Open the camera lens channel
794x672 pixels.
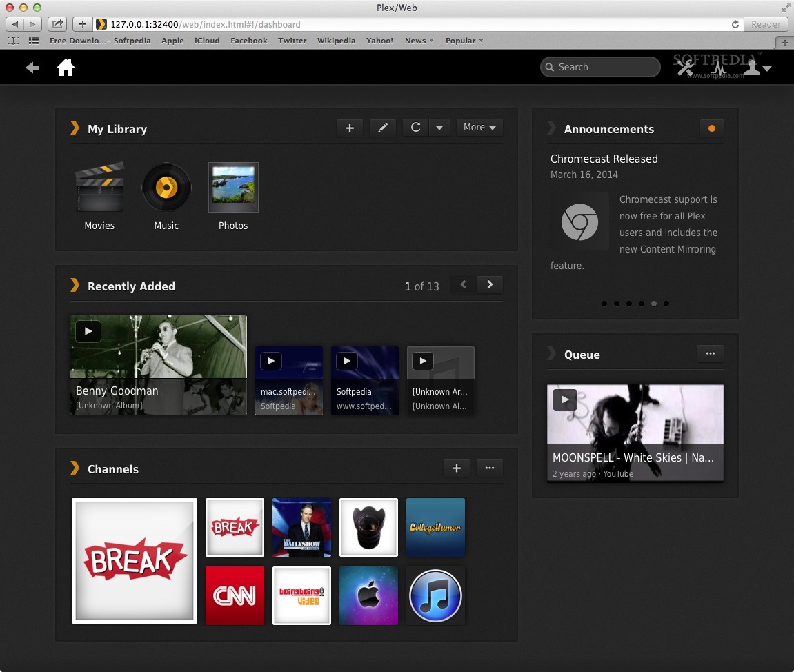[368, 527]
